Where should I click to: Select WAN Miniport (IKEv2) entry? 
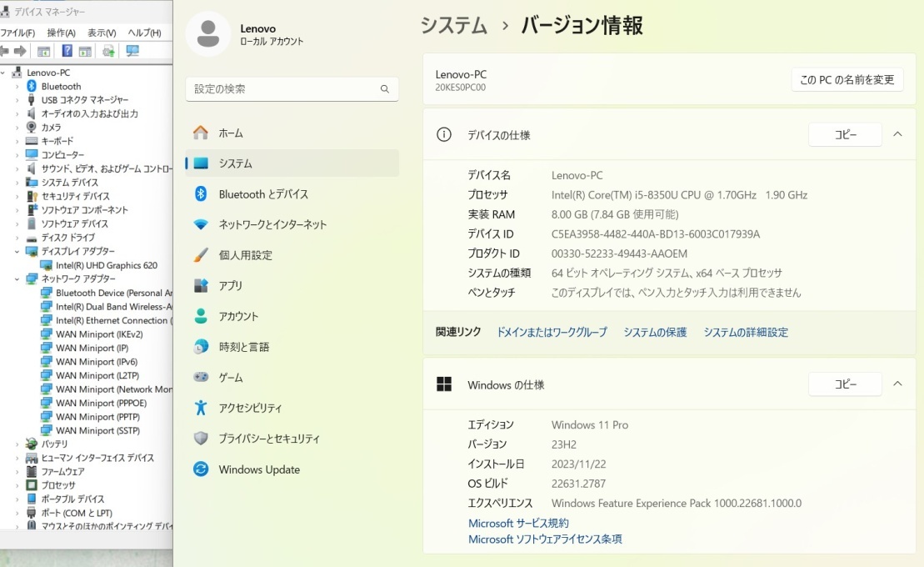[99, 334]
